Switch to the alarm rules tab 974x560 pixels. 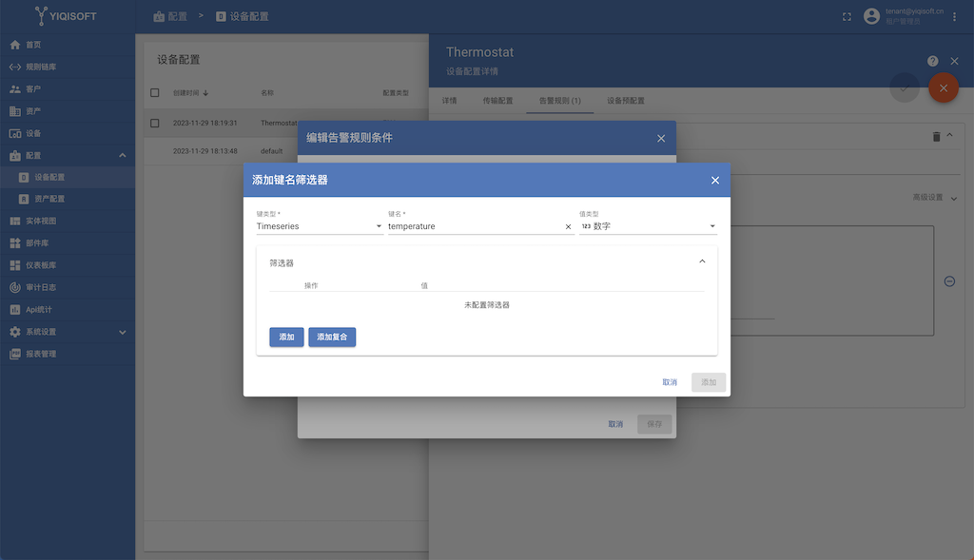coord(559,101)
